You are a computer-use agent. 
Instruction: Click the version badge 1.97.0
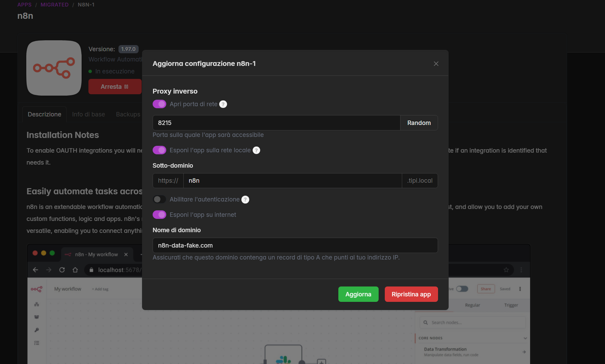click(x=128, y=49)
